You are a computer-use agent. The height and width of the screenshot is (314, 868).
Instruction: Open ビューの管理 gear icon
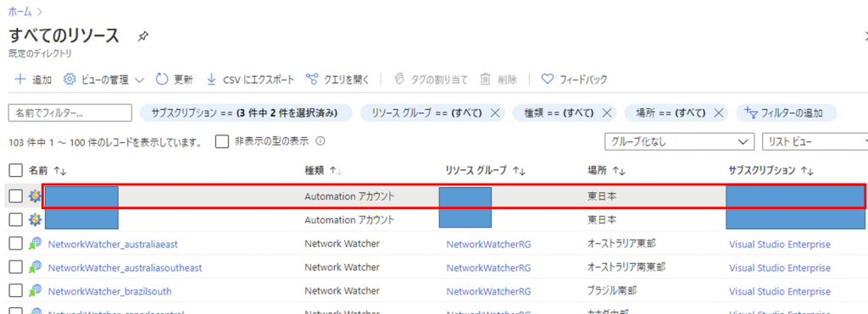click(x=70, y=79)
